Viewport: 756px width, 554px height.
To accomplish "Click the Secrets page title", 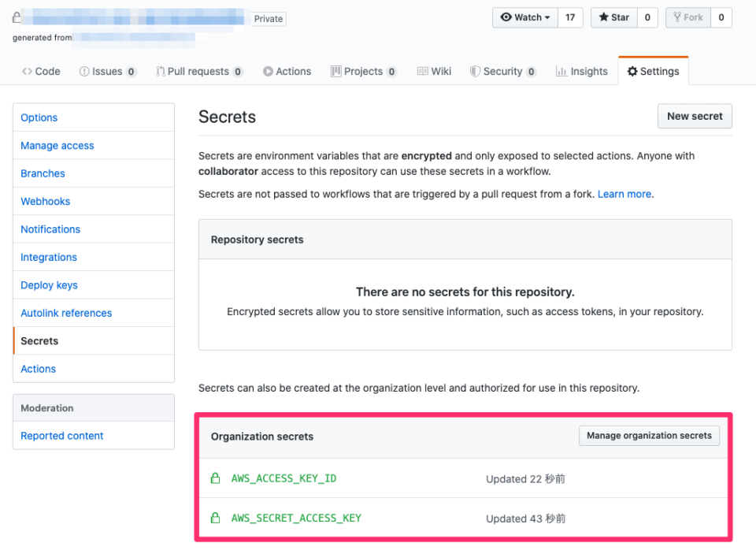I will [227, 117].
